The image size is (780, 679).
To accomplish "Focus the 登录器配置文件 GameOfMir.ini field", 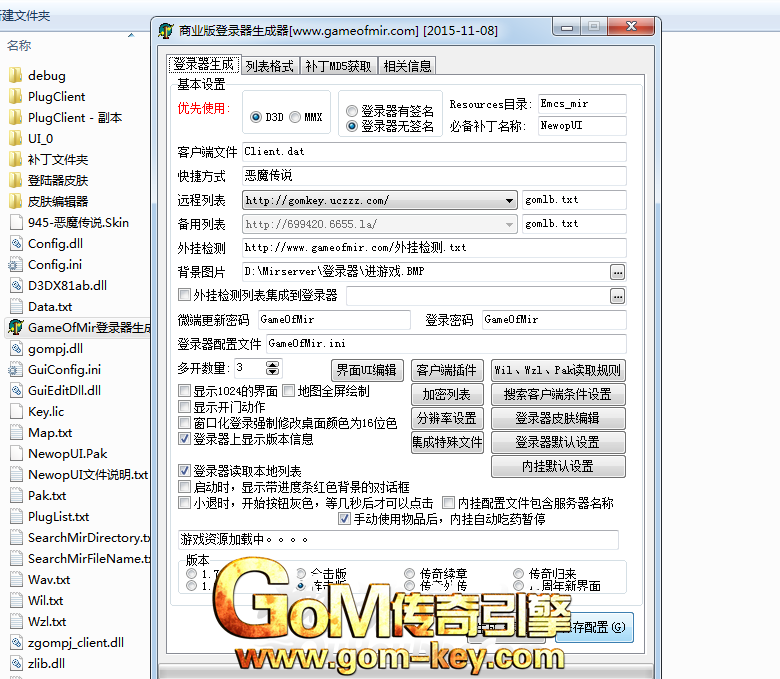I will (x=447, y=344).
